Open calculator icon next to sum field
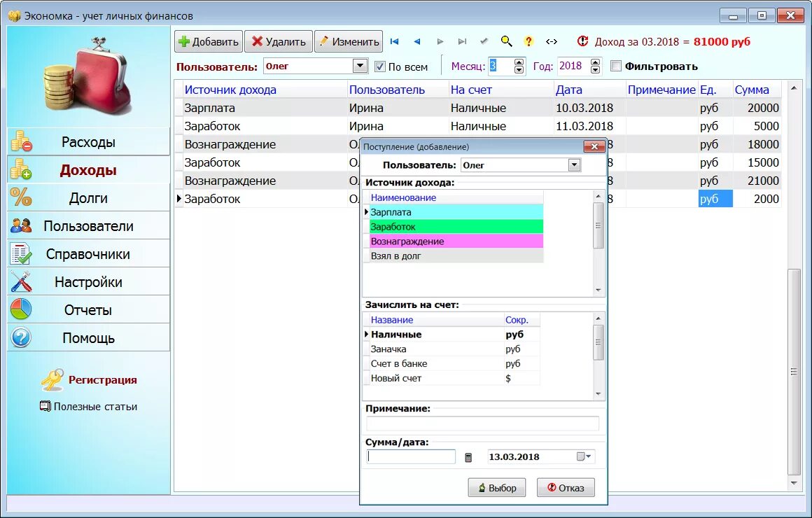This screenshot has width=812, height=518. click(468, 457)
